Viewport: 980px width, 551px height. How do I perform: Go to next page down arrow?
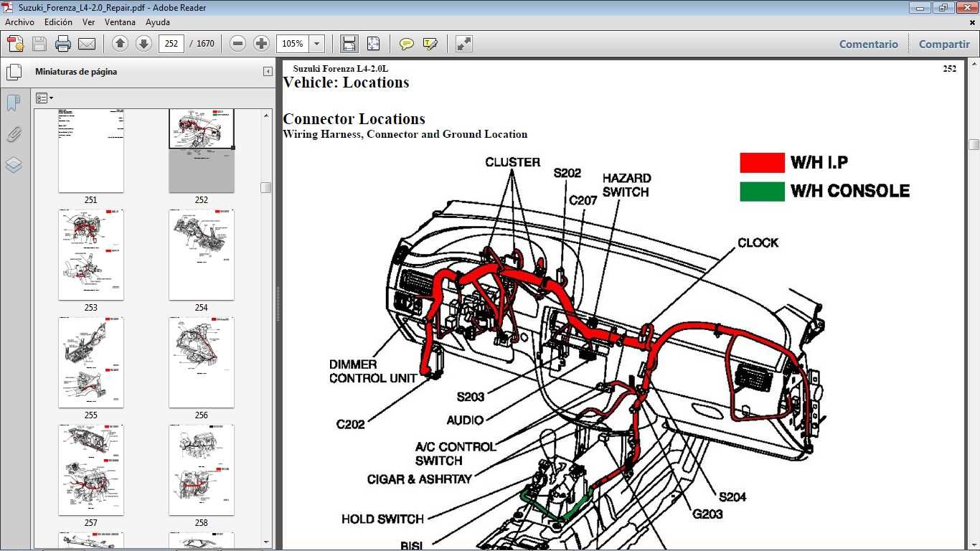[143, 44]
